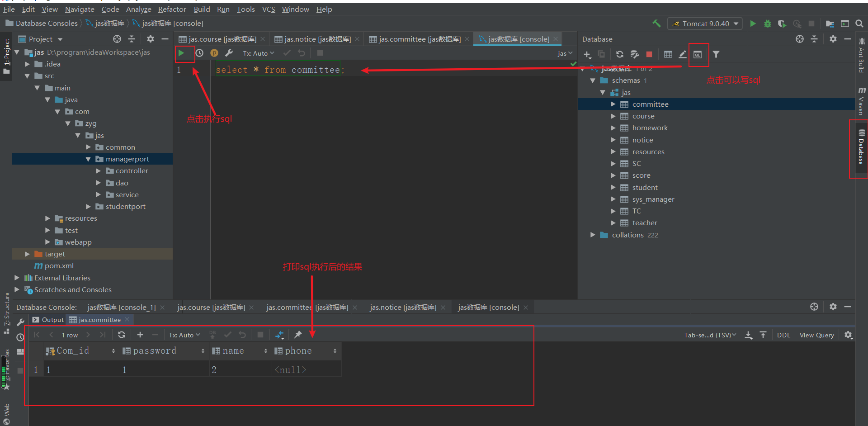Screen dimensions: 868x426
Task: Toggle the Structure tool window
Action: pyautogui.click(x=6, y=313)
